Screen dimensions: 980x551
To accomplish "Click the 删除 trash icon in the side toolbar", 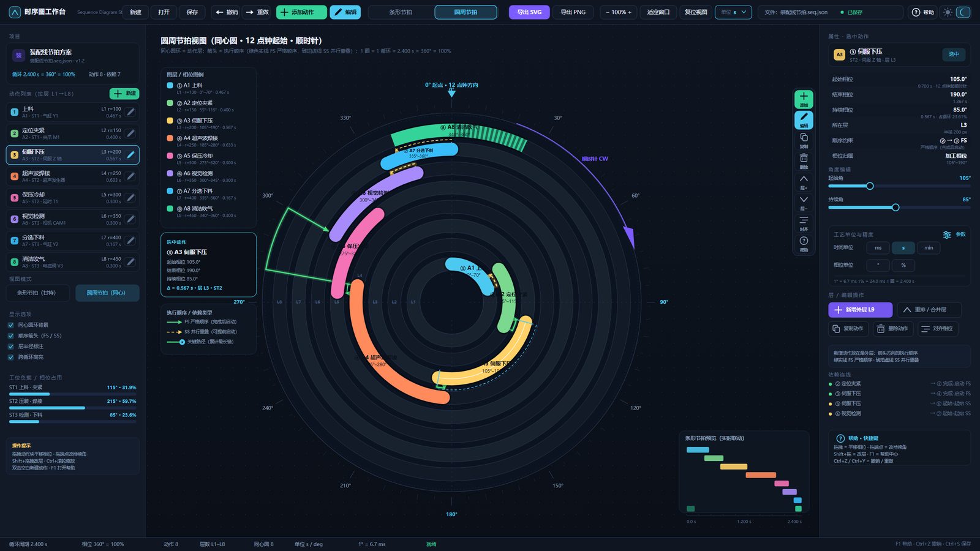I will click(804, 161).
